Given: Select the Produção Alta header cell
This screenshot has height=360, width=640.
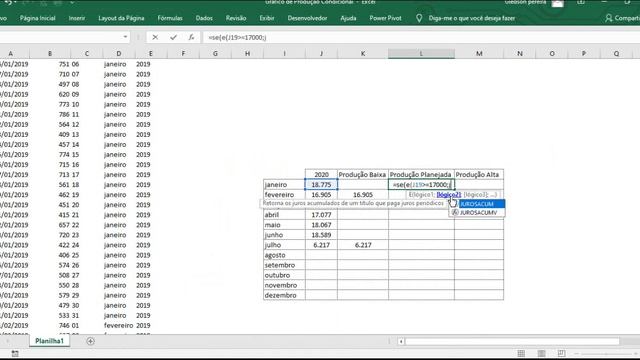Looking at the screenshot, I should pos(479,174).
